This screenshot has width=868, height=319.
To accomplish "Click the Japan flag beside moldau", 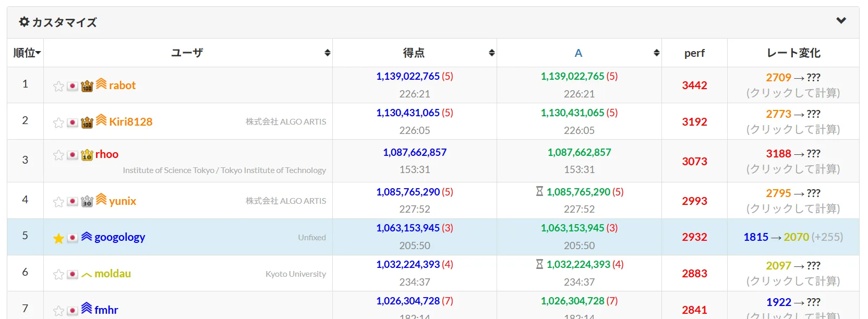I will click(73, 274).
